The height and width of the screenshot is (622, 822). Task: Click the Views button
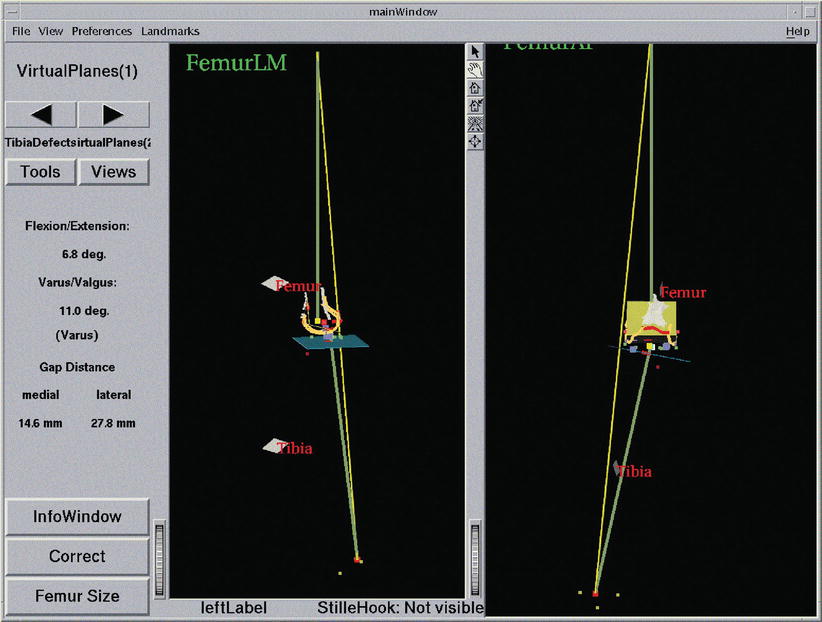tap(113, 172)
